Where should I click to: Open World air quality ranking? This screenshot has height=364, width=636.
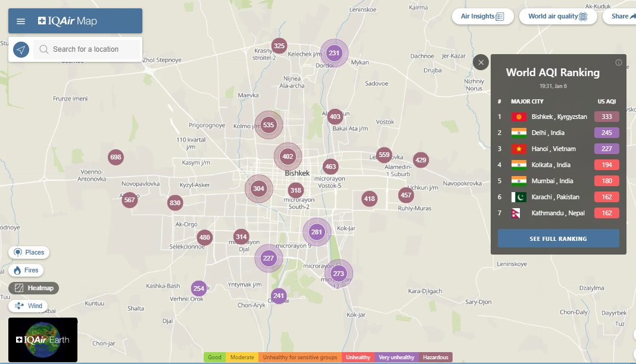pyautogui.click(x=557, y=17)
